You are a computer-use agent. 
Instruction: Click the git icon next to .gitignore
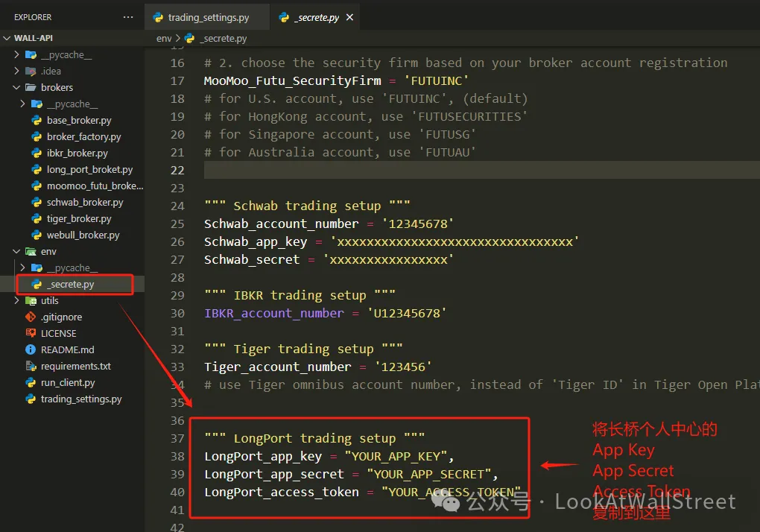pos(31,317)
